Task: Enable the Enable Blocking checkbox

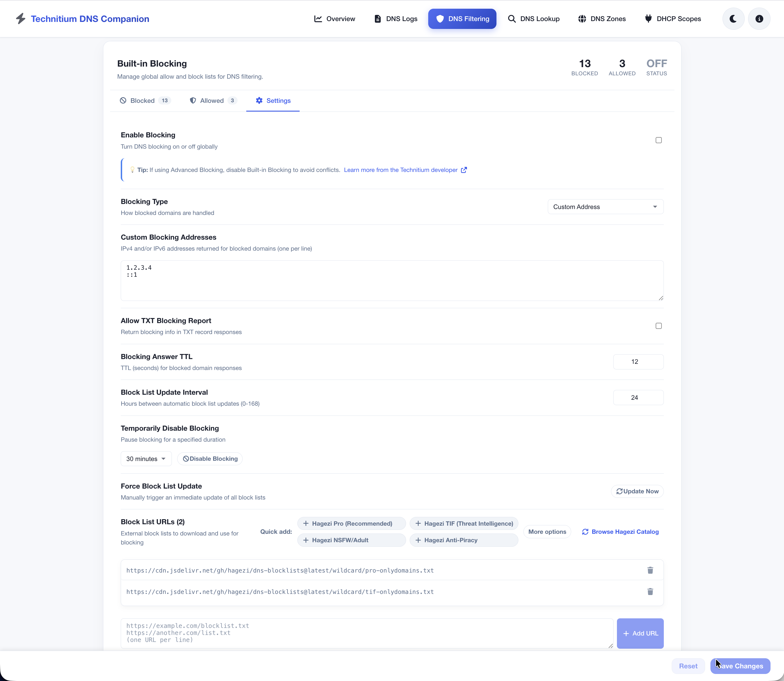Action: pyautogui.click(x=658, y=140)
